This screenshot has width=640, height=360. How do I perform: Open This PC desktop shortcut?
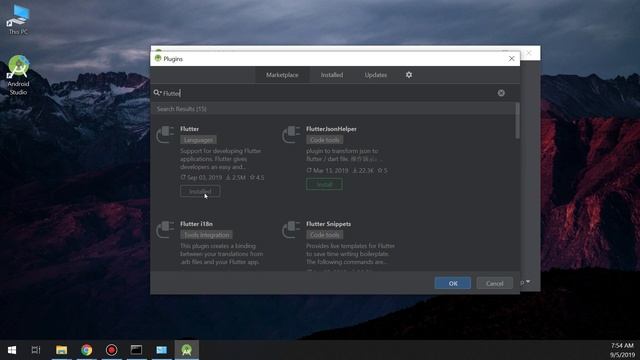click(18, 20)
